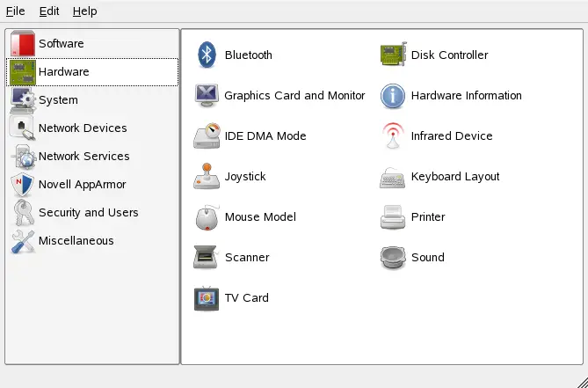588x388 pixels.
Task: Open the Mouse Model icon
Action: 207,216
